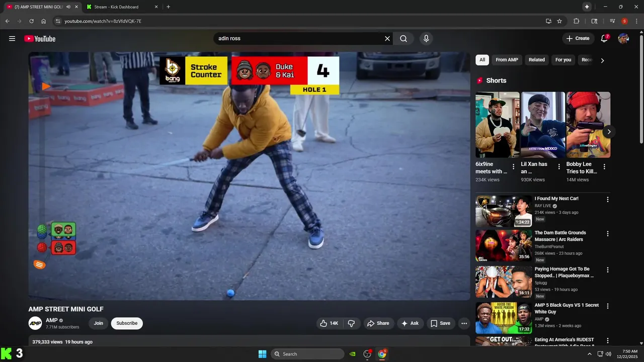Screen dimensions: 644x362
Task: Switch to Stream - Kick Dashboard tab
Action: click(121, 7)
